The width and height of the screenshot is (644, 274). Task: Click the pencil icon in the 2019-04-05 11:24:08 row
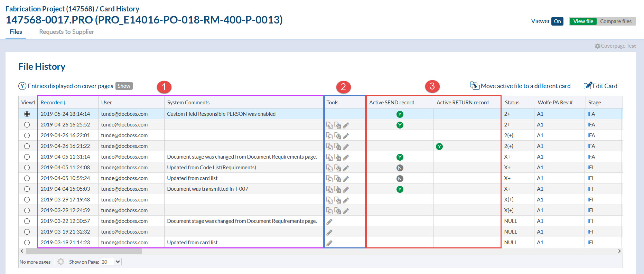tap(346, 168)
